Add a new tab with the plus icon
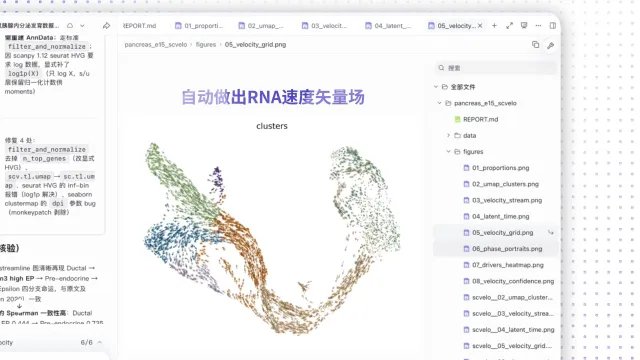This screenshot has height=360, width=640. point(494,25)
